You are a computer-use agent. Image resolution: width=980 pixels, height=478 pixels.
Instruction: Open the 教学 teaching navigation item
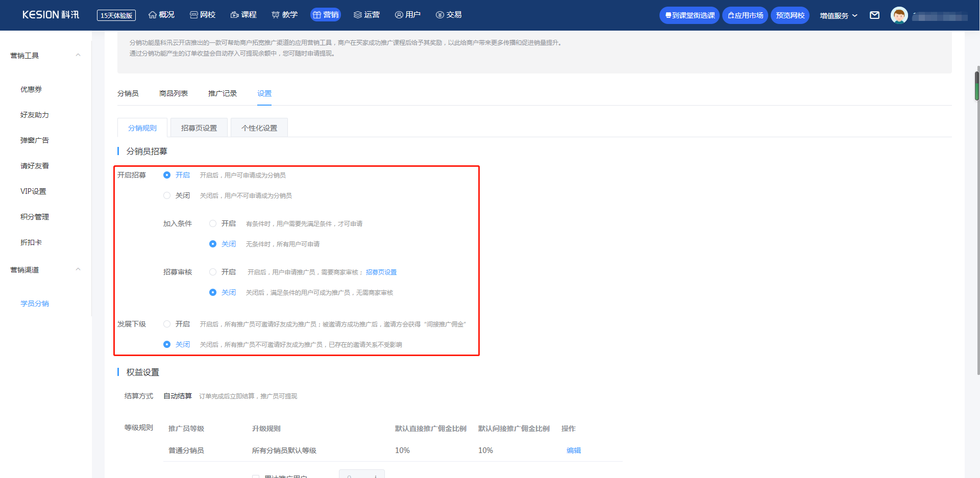[x=284, y=15]
